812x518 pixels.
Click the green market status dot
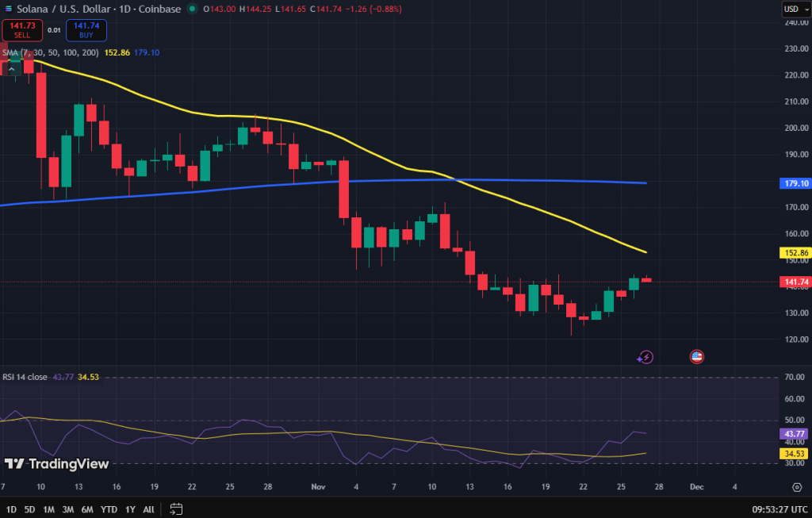pyautogui.click(x=191, y=9)
